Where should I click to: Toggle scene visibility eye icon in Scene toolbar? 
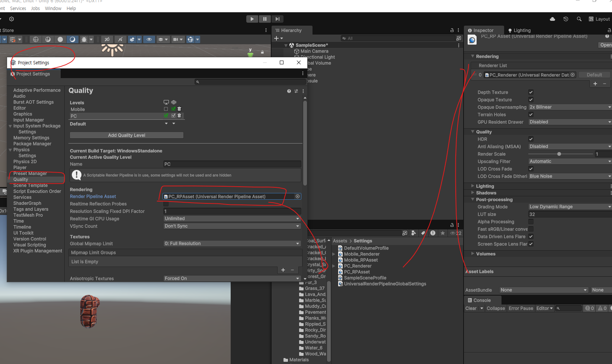[149, 39]
